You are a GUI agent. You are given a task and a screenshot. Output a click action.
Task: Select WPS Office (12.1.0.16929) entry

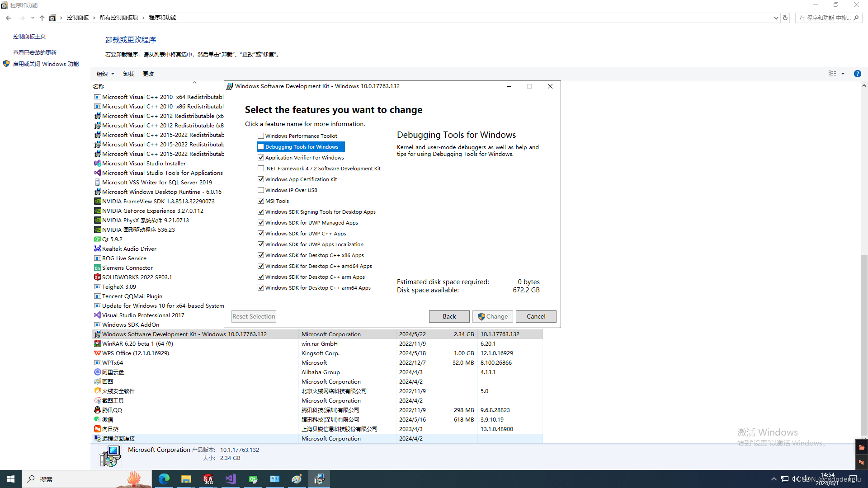317,353
